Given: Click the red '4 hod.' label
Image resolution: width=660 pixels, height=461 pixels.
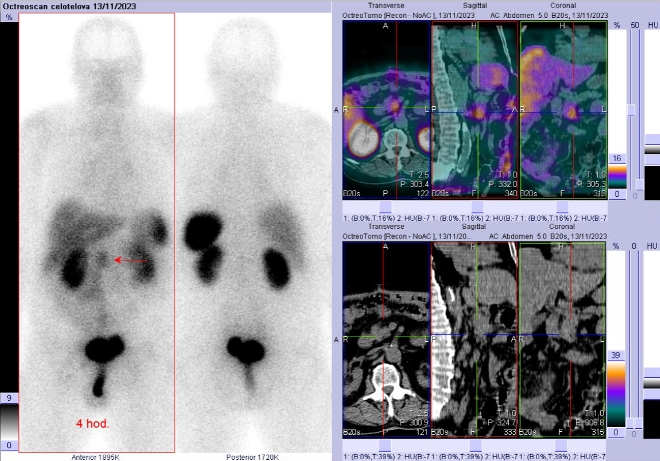Looking at the screenshot, I should click(93, 423).
